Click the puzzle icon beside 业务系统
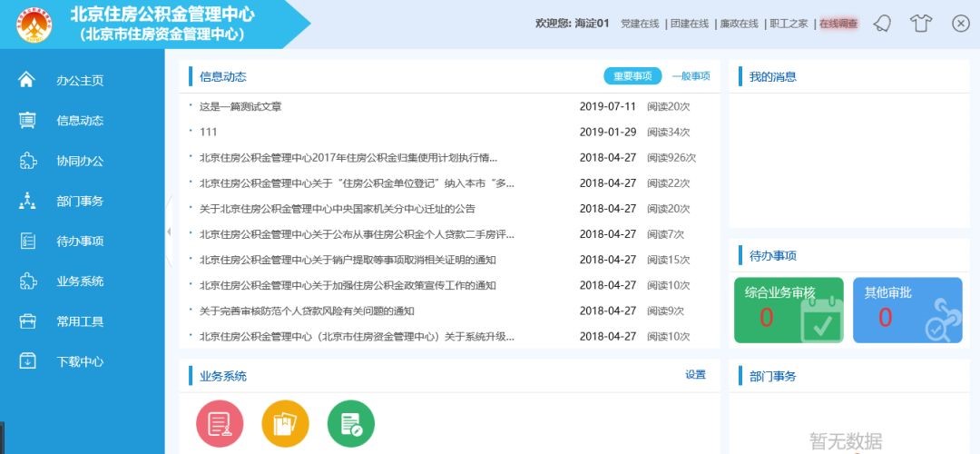 pos(27,281)
